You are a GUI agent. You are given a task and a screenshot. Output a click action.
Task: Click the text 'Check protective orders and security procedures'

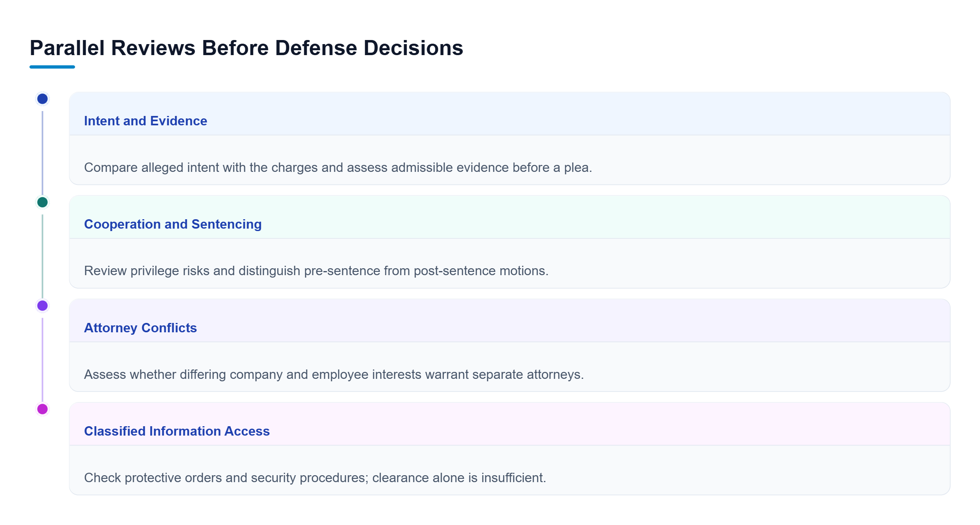pyautogui.click(x=226, y=478)
